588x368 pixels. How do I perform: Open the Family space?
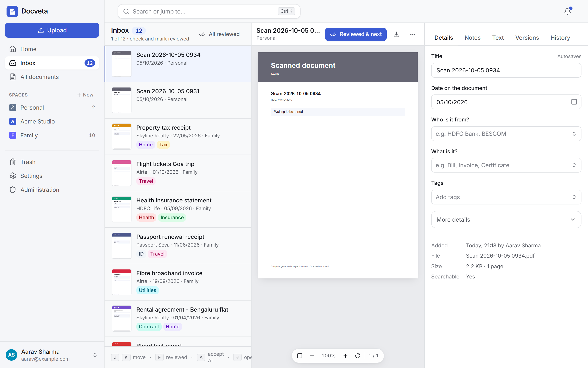52,135
